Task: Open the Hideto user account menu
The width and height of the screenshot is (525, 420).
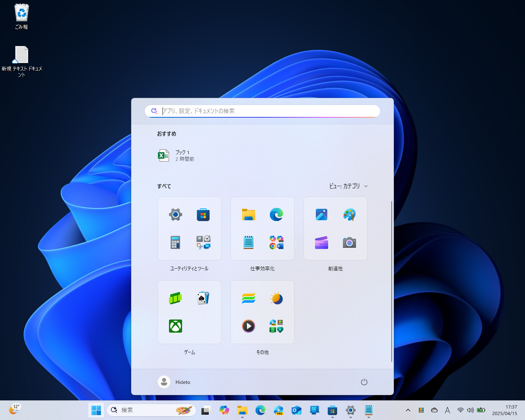Action: (174, 382)
